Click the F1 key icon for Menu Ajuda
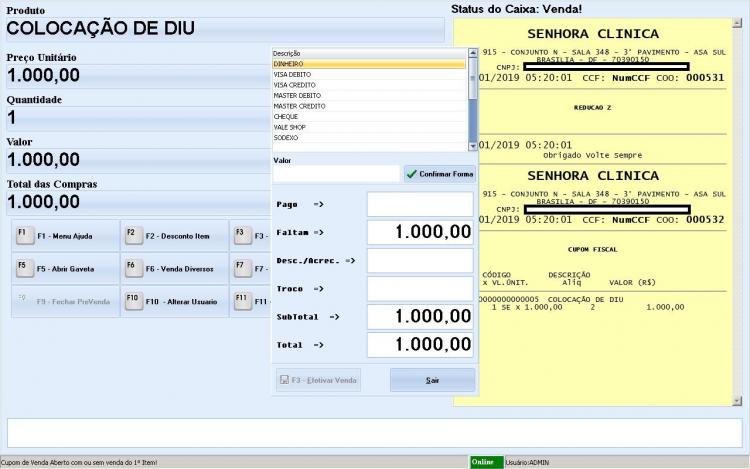 [x=25, y=236]
